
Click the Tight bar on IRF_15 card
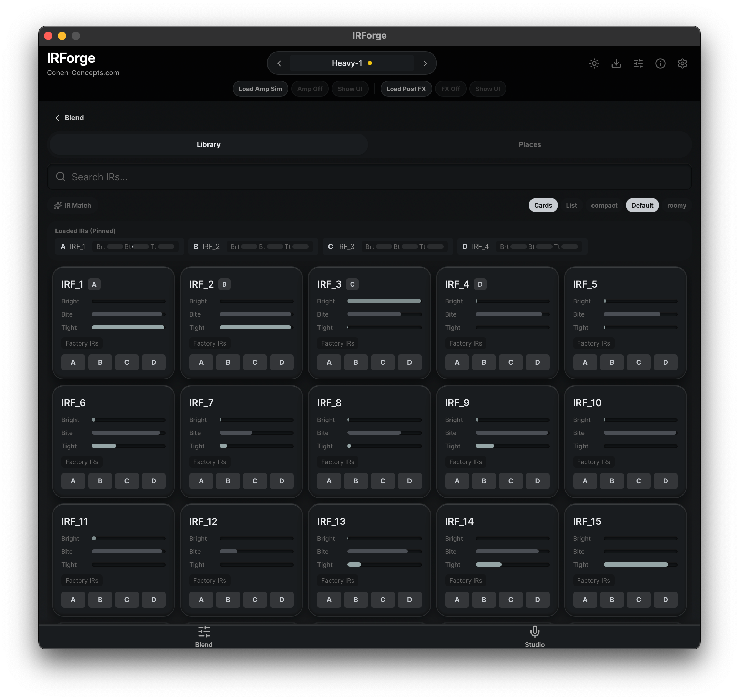(x=640, y=564)
